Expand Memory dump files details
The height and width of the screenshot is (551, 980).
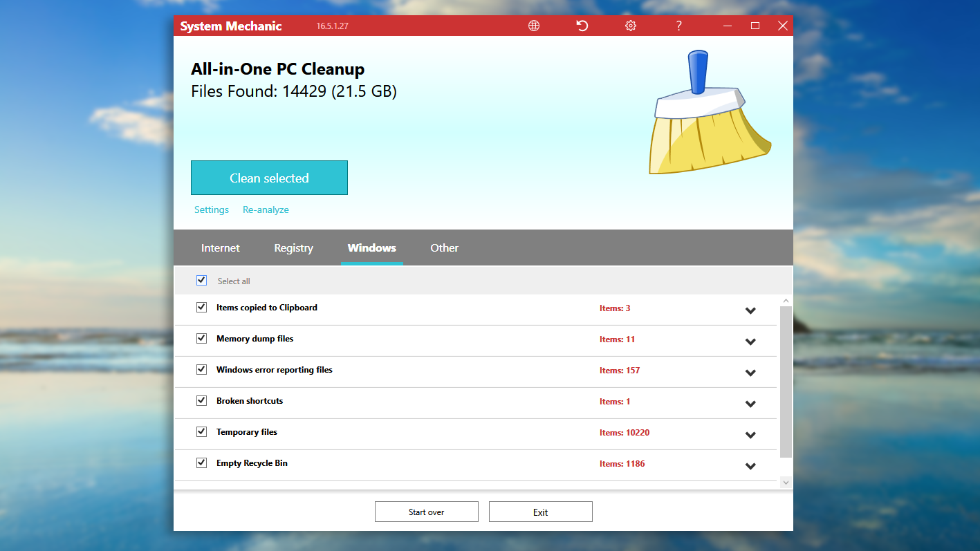click(x=750, y=342)
